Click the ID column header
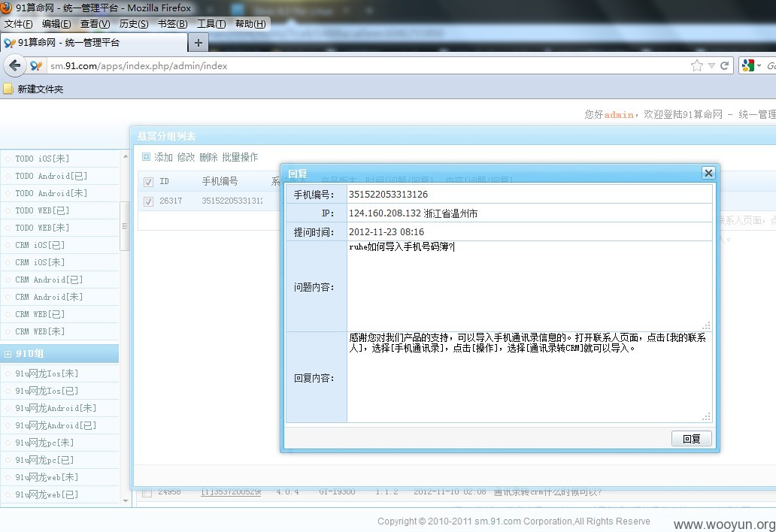This screenshot has height=532, width=776. pos(165,181)
